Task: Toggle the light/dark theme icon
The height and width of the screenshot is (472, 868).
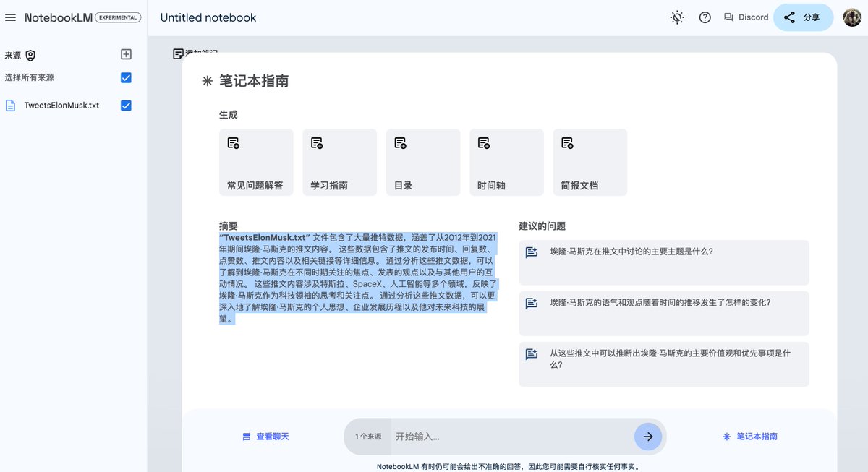Action: click(677, 17)
